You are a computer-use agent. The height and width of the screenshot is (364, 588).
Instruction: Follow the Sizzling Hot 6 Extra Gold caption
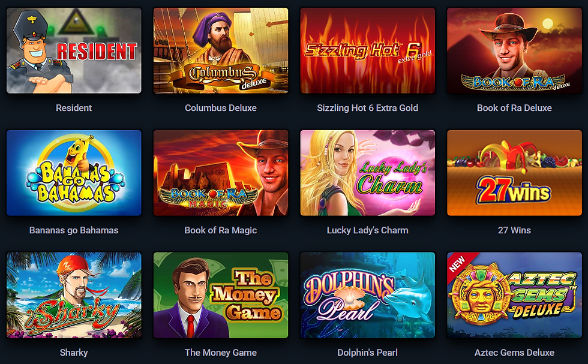367,108
